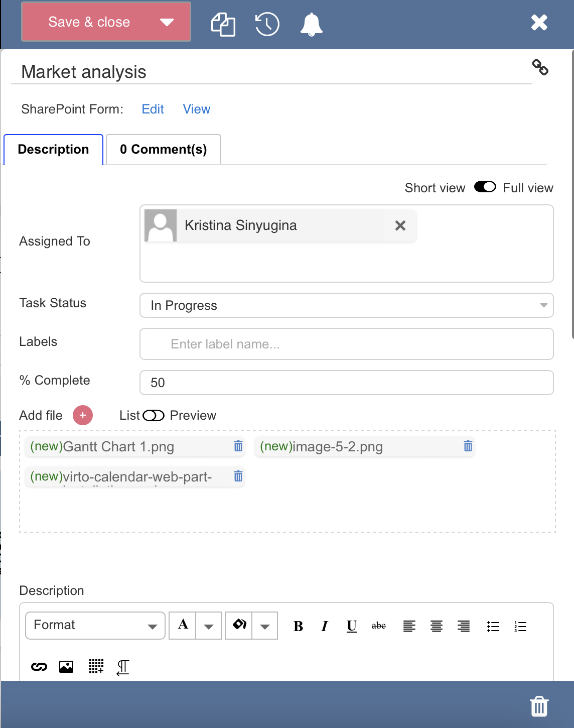Click the notification bell icon
The height and width of the screenshot is (728, 574).
tap(311, 24)
